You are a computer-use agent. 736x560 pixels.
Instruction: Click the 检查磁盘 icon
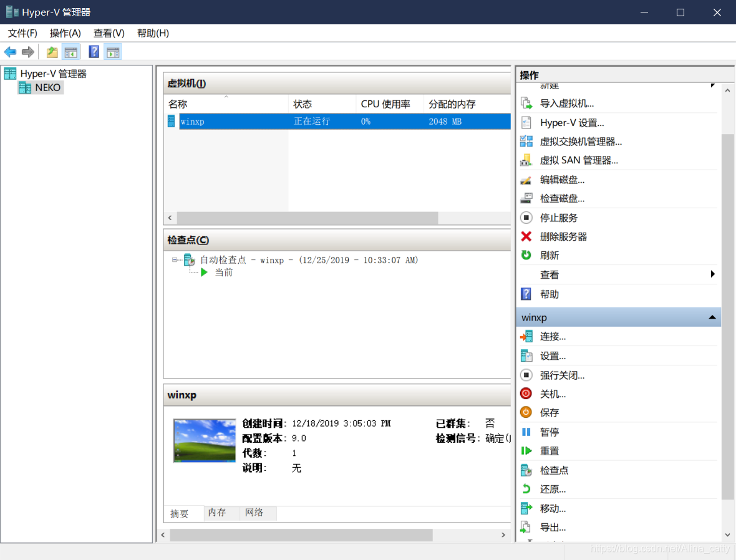[526, 198]
